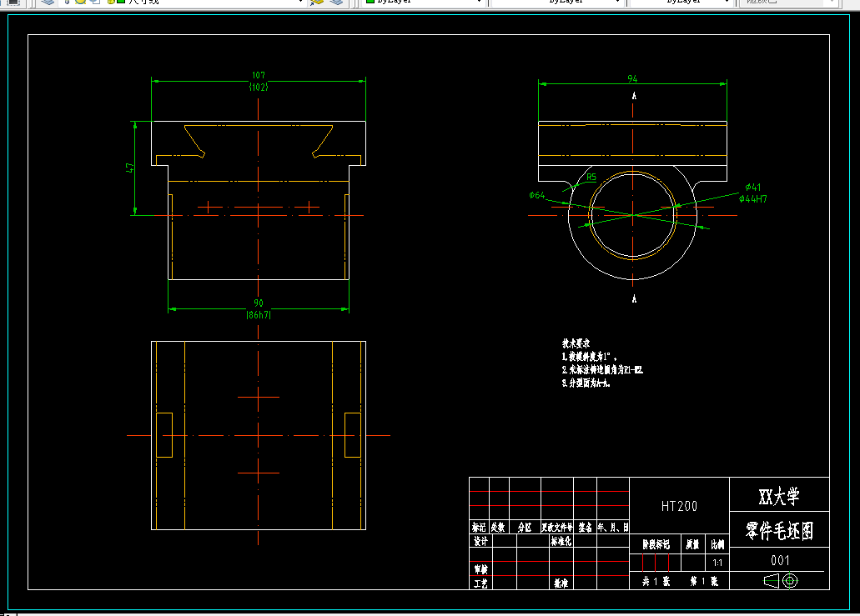Image resolution: width=860 pixels, height=616 pixels.
Task: Select the upper section marker A
Action: (x=634, y=96)
